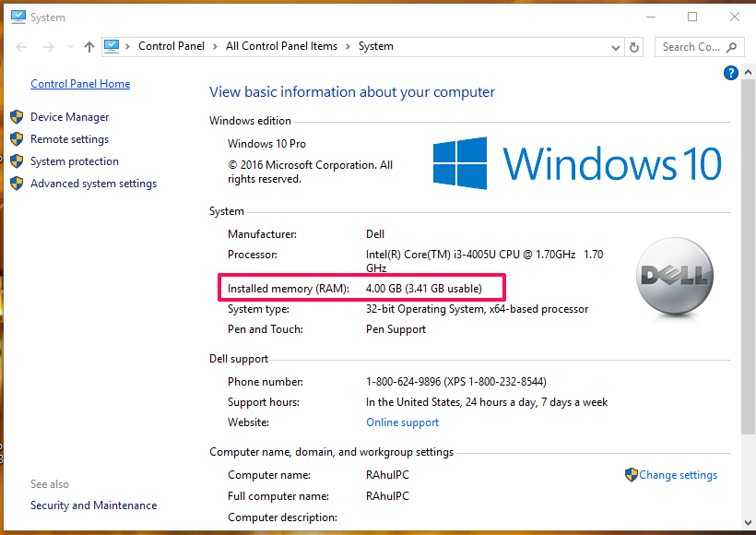Open the Online support website link
The width and height of the screenshot is (756, 535).
(403, 422)
